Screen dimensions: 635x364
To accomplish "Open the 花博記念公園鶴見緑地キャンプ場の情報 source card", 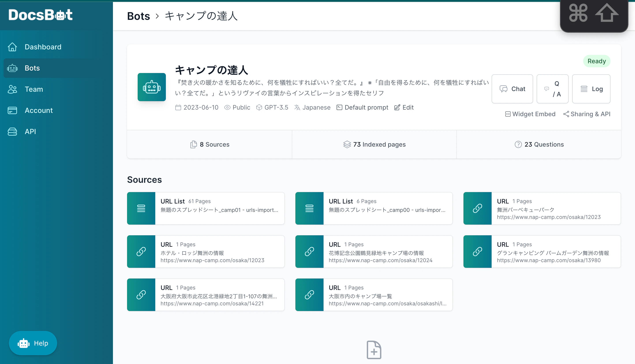I will pos(374,252).
